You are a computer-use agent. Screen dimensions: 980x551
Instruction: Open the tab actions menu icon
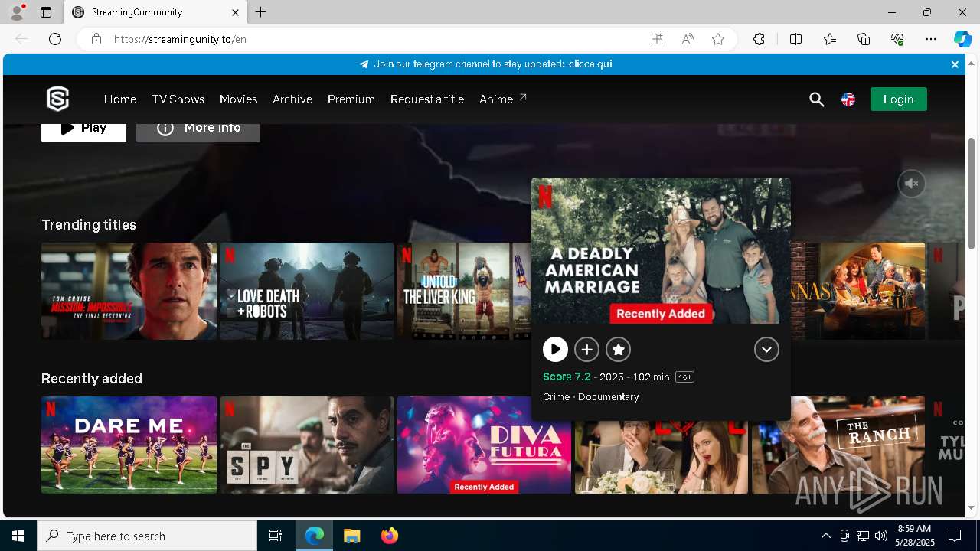point(46,12)
